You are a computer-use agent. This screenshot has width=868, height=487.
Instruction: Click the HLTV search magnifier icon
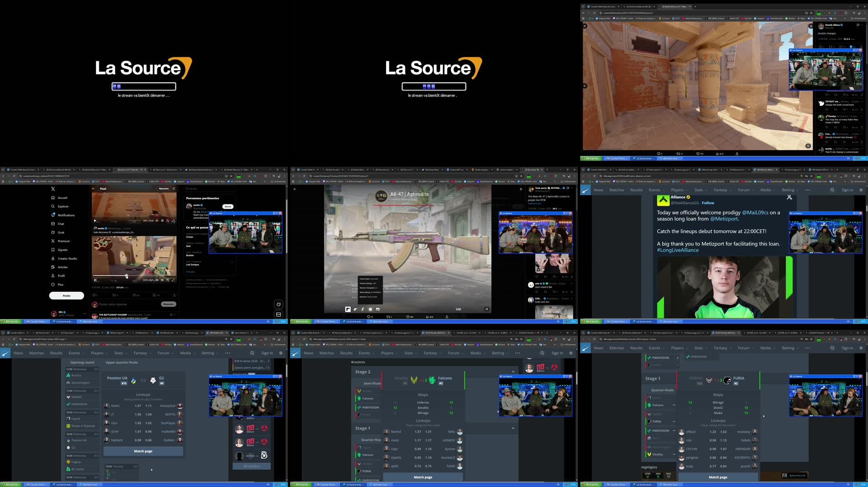[832, 190]
